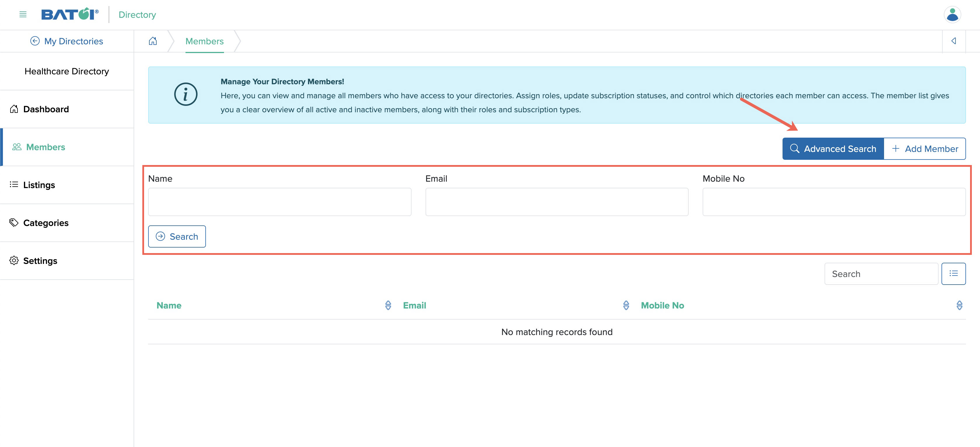This screenshot has width=980, height=447.
Task: Click the Listings icon in the sidebar
Action: (14, 185)
